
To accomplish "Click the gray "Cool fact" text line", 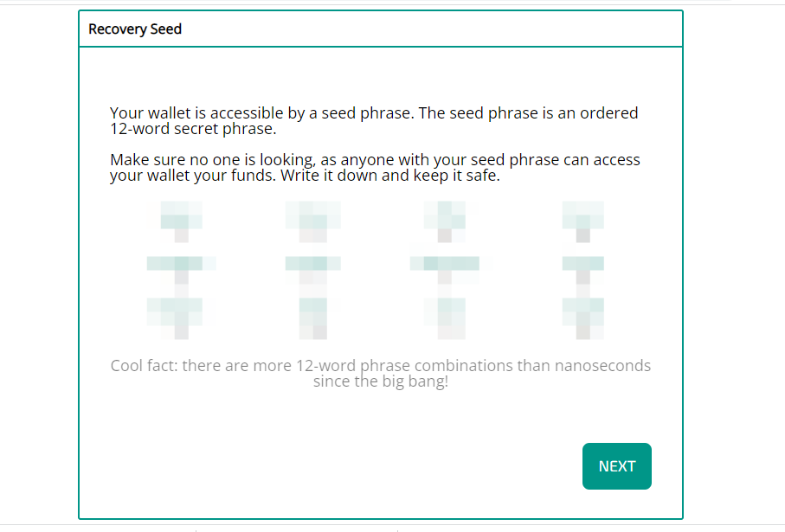I will pyautogui.click(x=381, y=366).
